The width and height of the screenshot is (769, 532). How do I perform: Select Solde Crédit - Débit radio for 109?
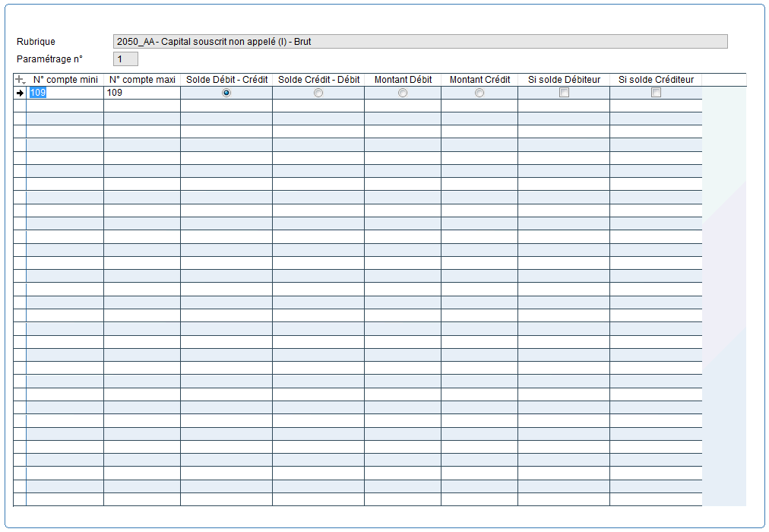click(x=318, y=93)
